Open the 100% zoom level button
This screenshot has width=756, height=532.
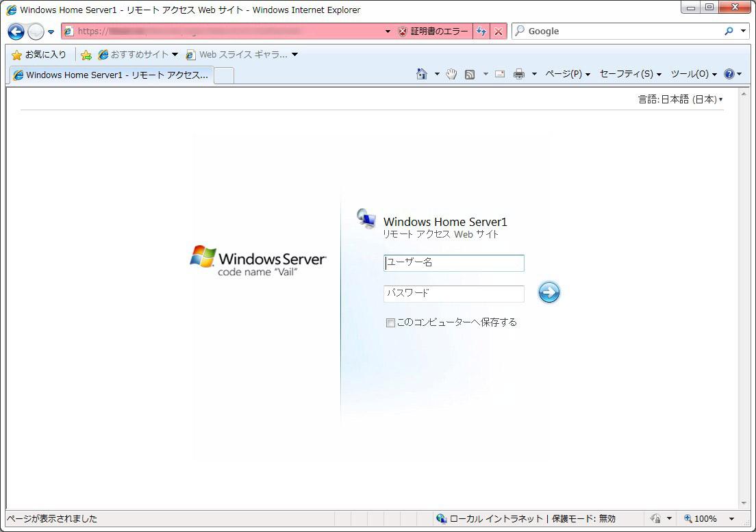coord(700,518)
